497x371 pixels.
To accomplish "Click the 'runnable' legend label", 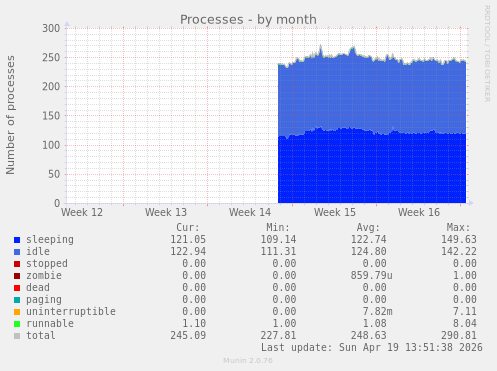I will 50,324.
